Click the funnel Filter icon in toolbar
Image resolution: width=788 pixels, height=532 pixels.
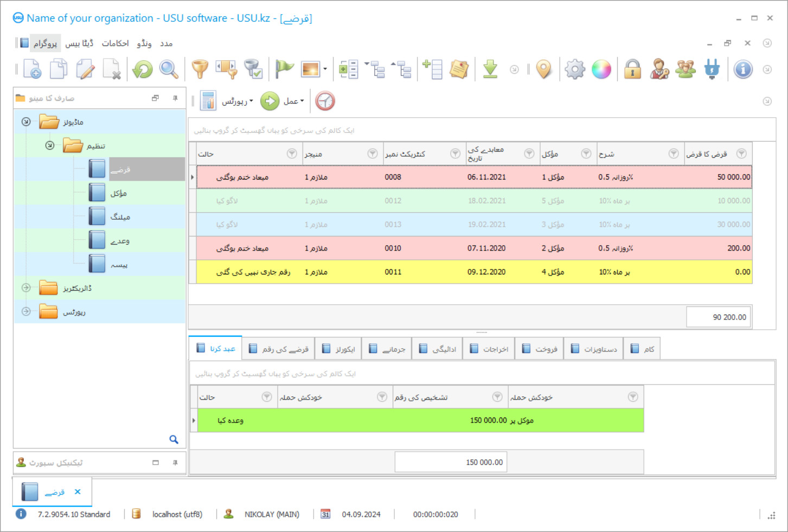click(x=200, y=69)
